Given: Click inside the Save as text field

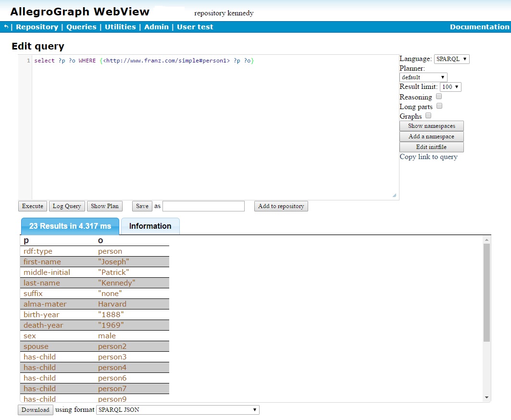Looking at the screenshot, I should 203,206.
